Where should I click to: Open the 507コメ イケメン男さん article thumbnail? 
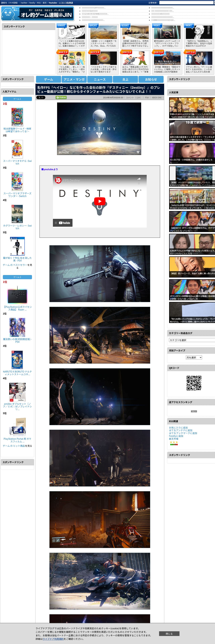pos(199,58)
